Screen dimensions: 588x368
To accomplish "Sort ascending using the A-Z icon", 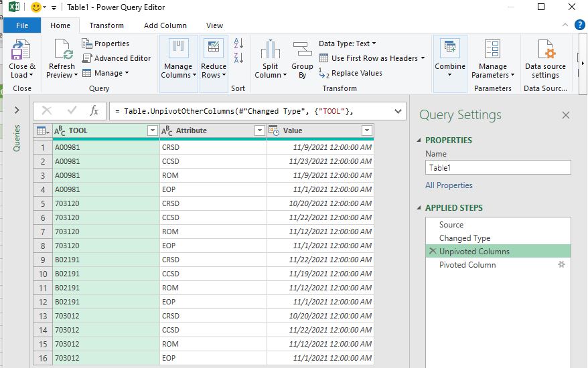I will tap(238, 44).
